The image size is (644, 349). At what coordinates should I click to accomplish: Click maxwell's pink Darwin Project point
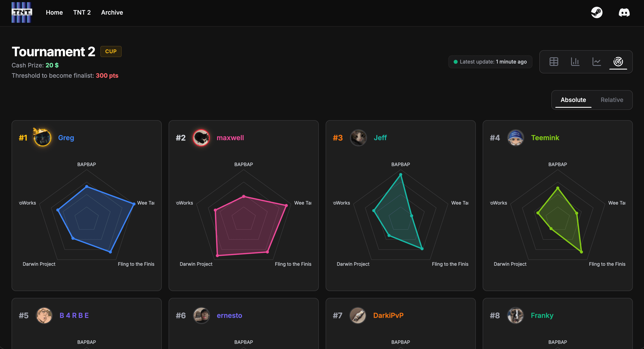click(x=217, y=255)
